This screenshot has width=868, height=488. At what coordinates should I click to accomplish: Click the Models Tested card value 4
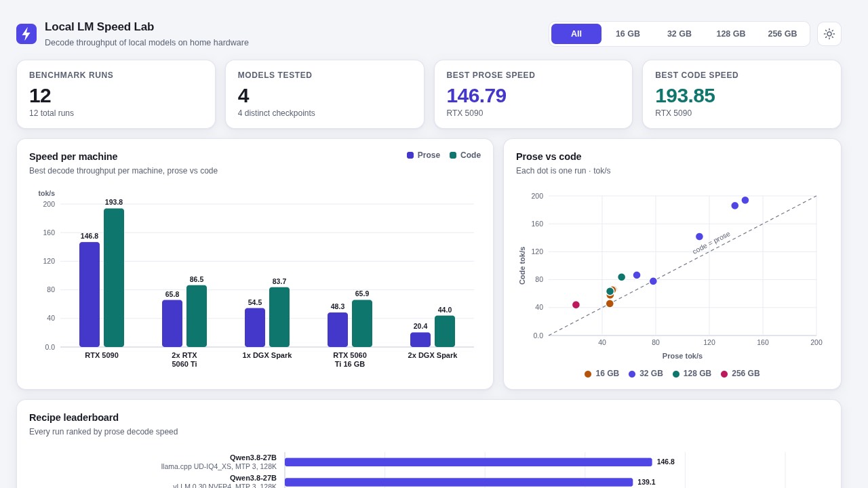(243, 96)
